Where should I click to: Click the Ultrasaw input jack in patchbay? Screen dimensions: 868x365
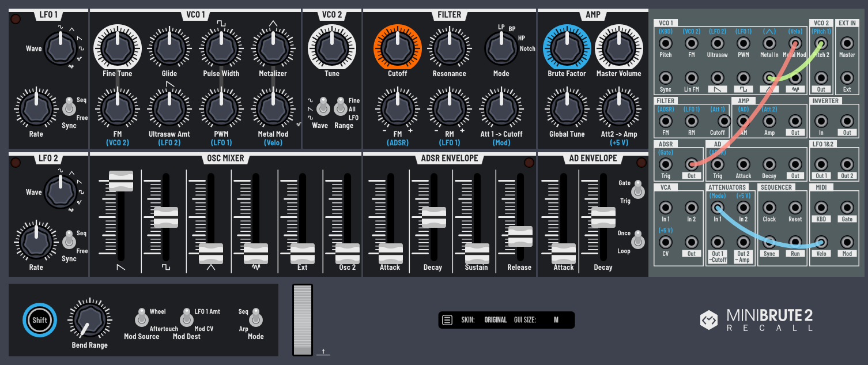coord(718,43)
